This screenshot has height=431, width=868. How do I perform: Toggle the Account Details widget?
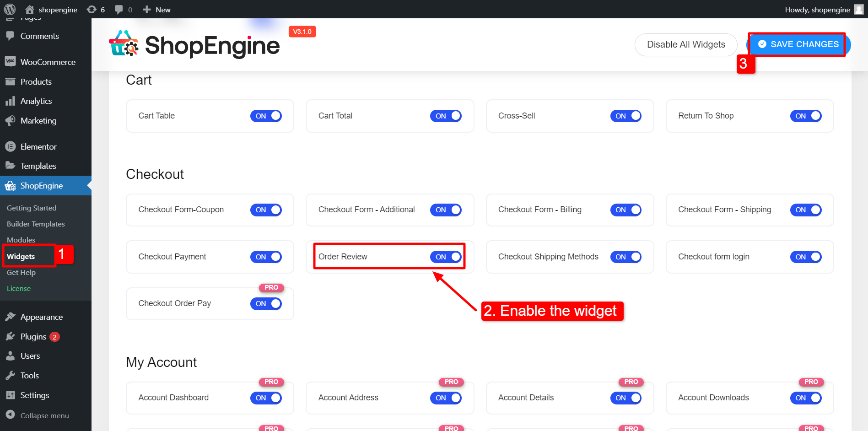click(626, 398)
